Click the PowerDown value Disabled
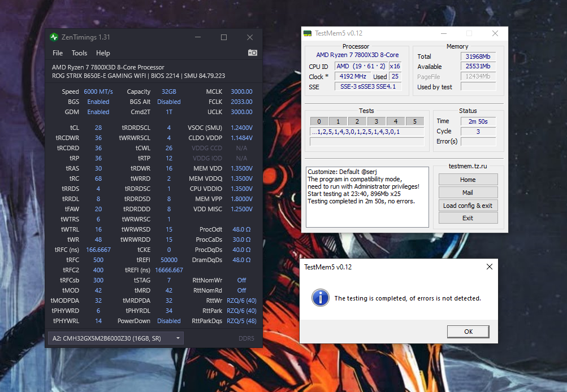The width and height of the screenshot is (567, 392). pyautogui.click(x=169, y=321)
